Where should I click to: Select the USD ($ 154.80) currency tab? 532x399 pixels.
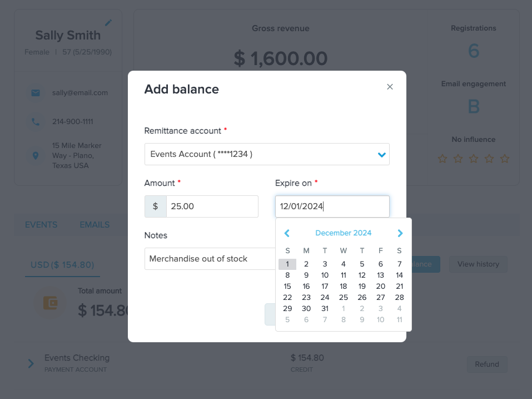[x=63, y=265]
